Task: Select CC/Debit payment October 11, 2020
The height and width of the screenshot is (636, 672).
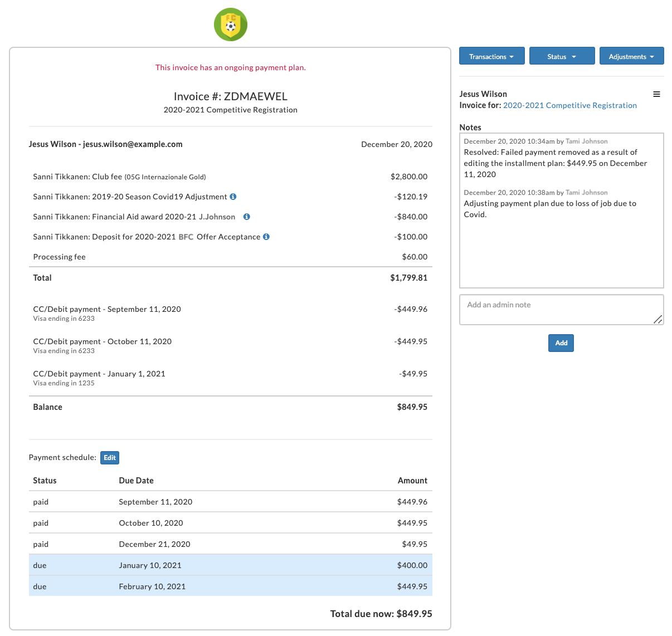Action: pos(103,341)
